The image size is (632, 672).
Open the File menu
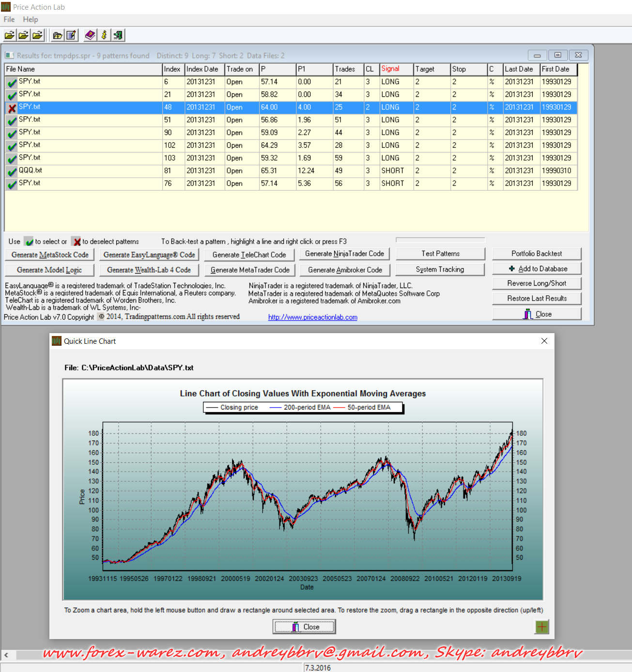9,19
